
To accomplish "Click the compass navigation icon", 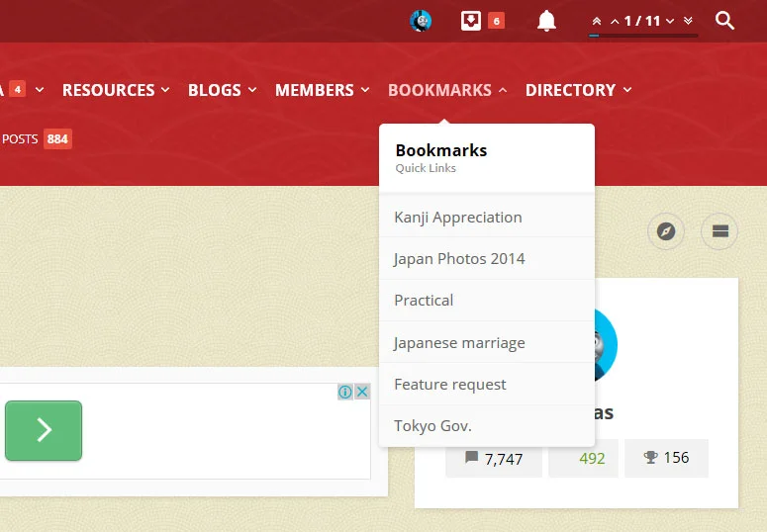I will (666, 230).
